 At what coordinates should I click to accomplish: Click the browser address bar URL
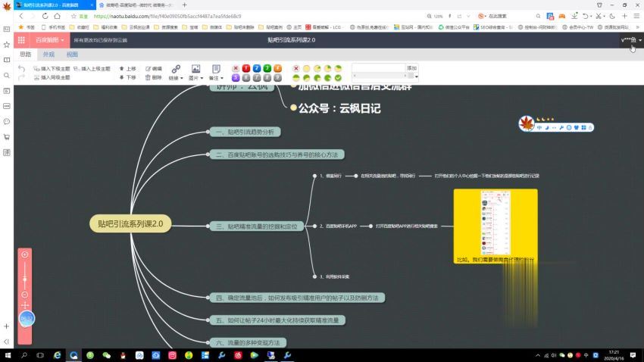[x=167, y=16]
